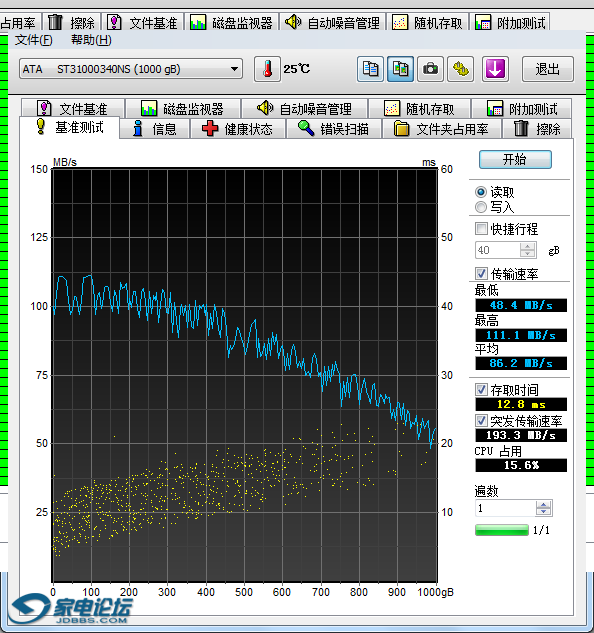Click the copy text to clipboard icon
Image resolution: width=594 pixels, height=633 pixels.
point(370,69)
